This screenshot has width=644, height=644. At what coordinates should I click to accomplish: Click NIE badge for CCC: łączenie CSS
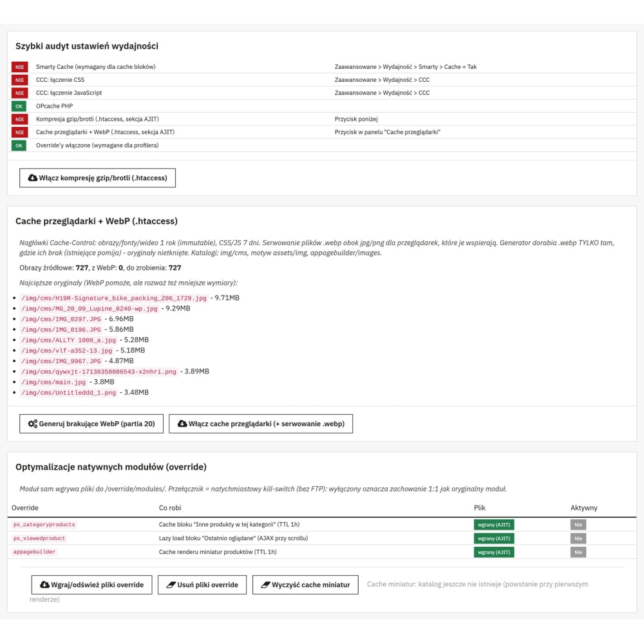point(19,80)
